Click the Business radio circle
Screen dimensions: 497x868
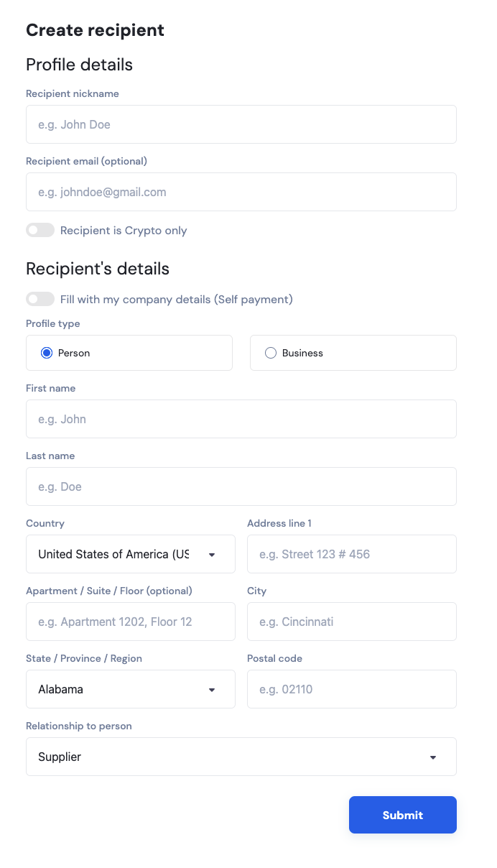[x=271, y=353]
